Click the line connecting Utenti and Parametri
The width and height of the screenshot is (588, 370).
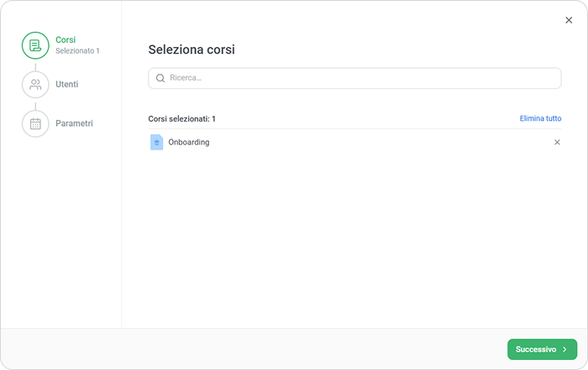coord(35,104)
